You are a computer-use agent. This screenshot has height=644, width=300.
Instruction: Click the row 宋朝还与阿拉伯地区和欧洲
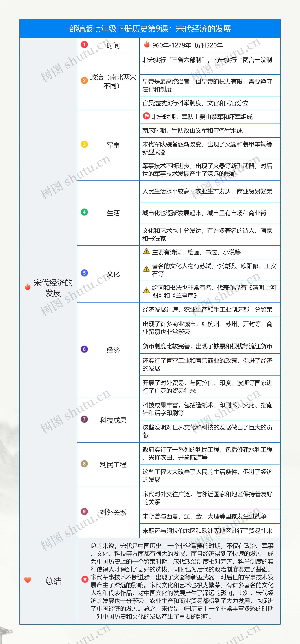(210, 531)
